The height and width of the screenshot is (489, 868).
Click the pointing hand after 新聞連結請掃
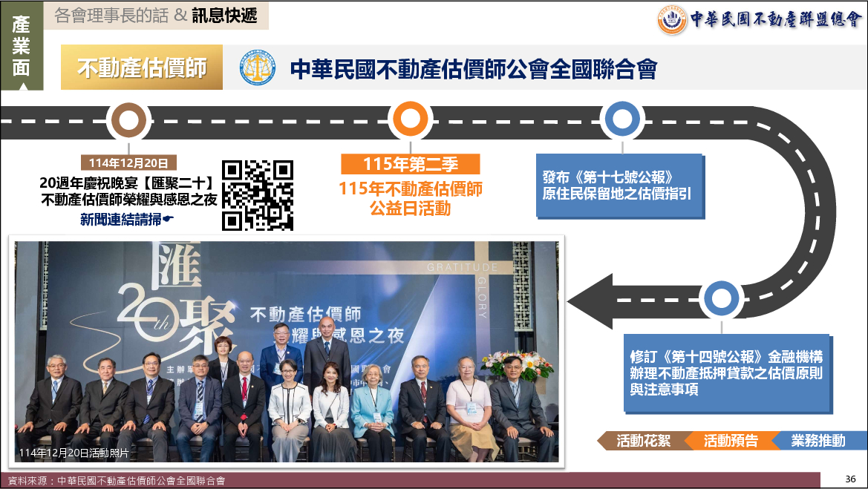tap(168, 219)
